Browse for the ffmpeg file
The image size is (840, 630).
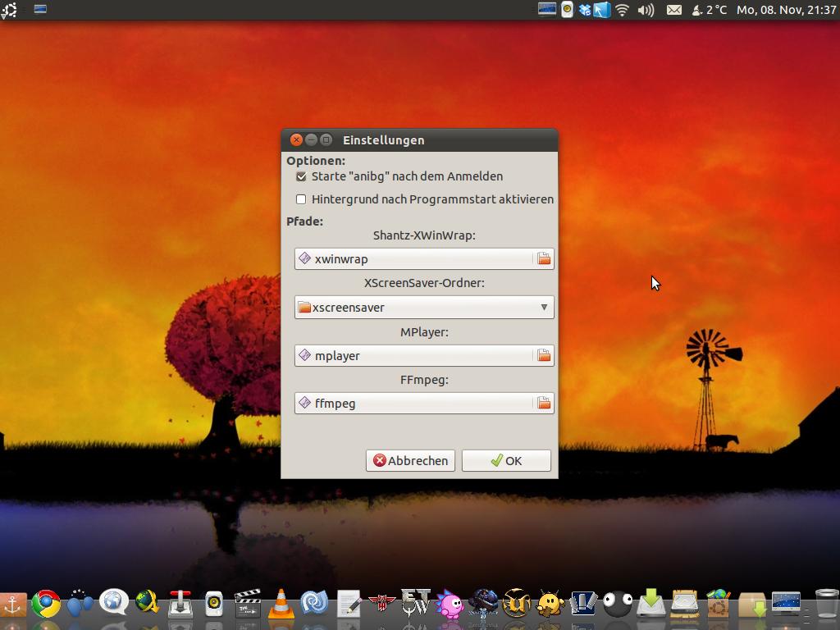click(544, 404)
